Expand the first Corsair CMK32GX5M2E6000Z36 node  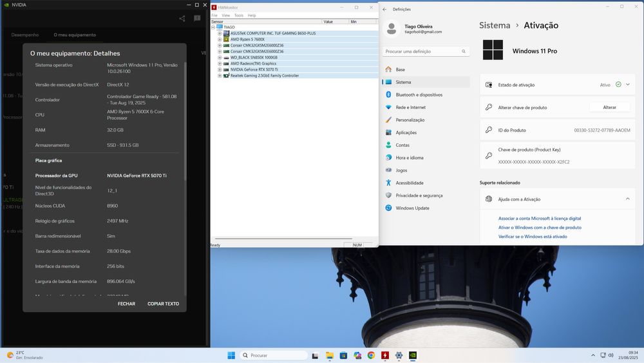click(220, 45)
